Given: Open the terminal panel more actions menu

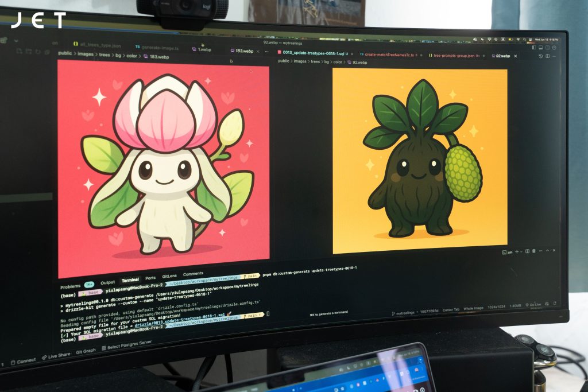Looking at the screenshot, I should coord(540,251).
